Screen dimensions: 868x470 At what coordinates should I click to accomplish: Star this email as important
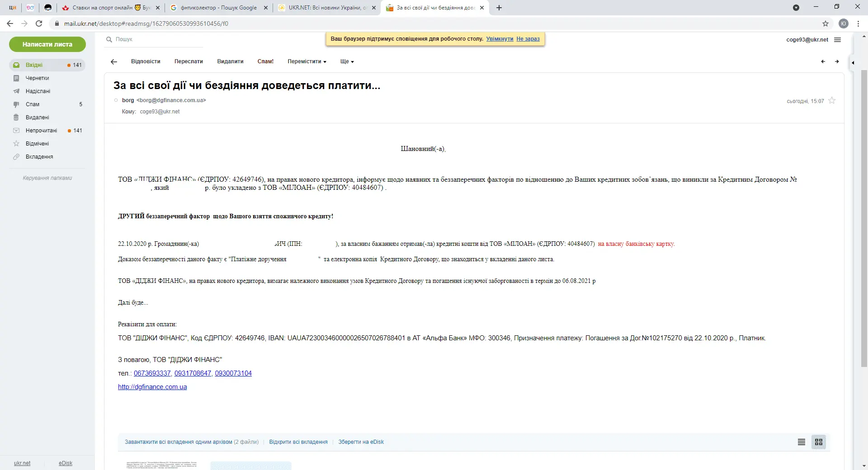point(832,101)
